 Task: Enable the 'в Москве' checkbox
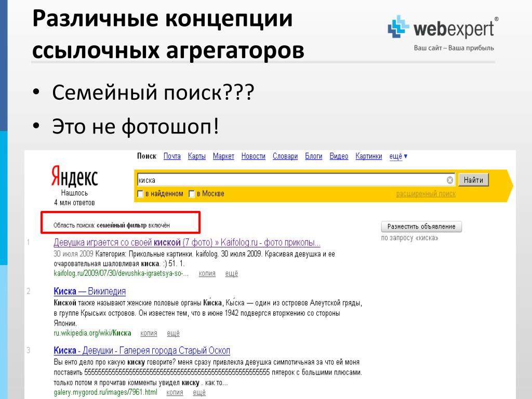pyautogui.click(x=191, y=194)
